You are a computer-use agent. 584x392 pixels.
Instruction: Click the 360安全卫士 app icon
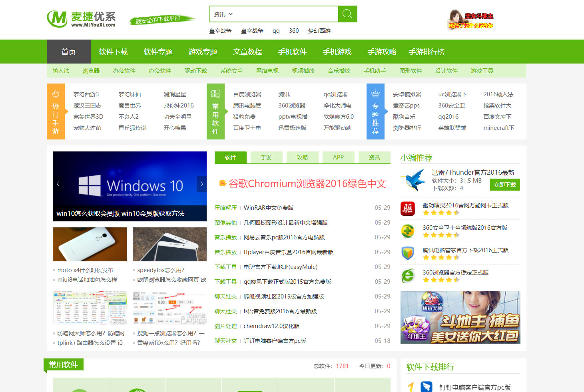click(408, 231)
